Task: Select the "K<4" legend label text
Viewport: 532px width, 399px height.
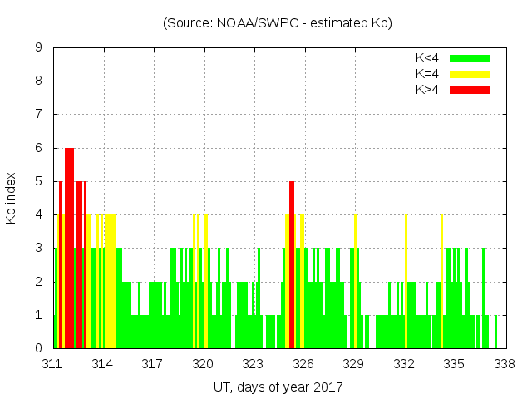Action: click(428, 58)
